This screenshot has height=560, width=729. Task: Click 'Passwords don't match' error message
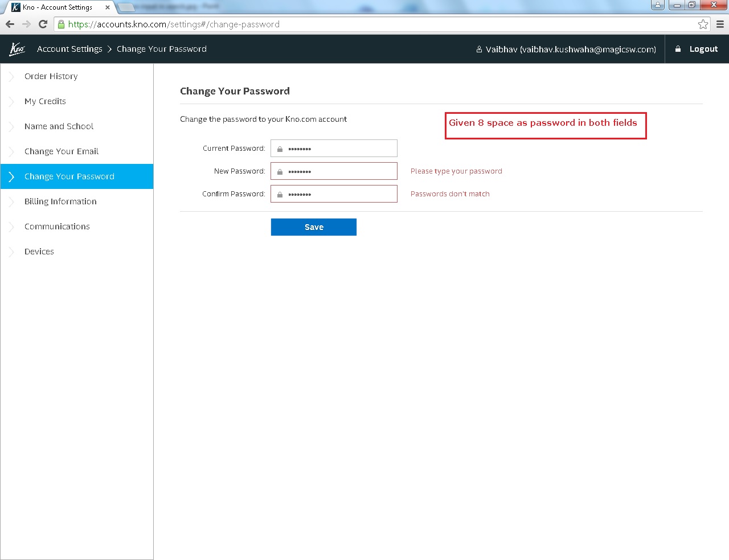pos(450,194)
